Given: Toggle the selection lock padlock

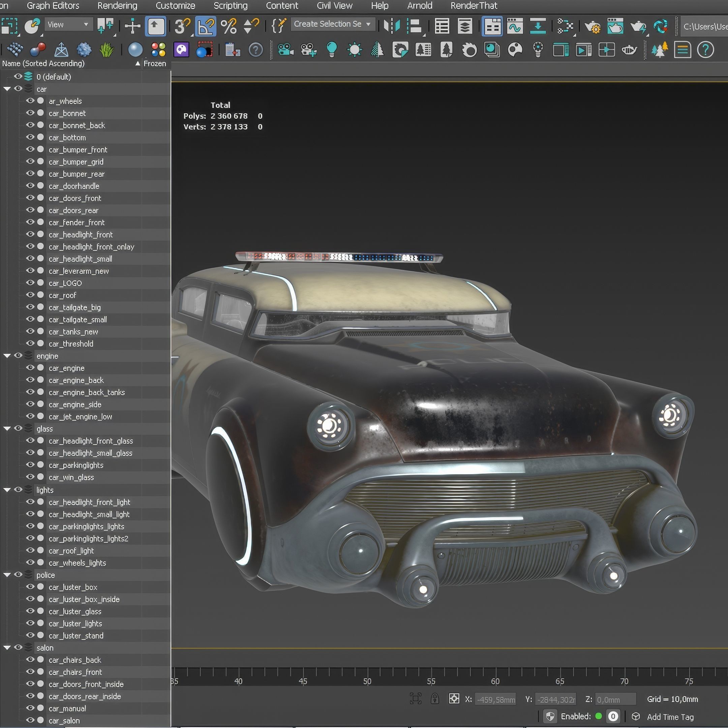Looking at the screenshot, I should (435, 699).
